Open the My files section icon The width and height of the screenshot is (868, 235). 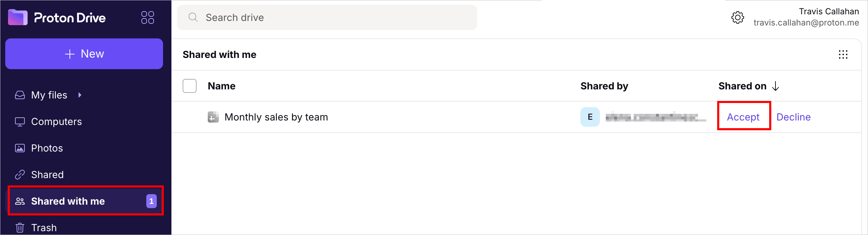point(20,95)
